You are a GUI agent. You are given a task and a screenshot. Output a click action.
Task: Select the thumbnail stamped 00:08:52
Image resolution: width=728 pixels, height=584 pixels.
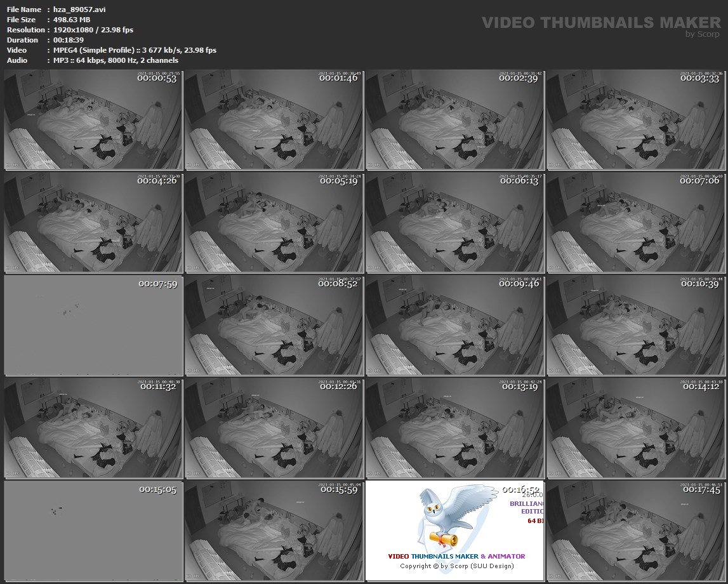(274, 326)
